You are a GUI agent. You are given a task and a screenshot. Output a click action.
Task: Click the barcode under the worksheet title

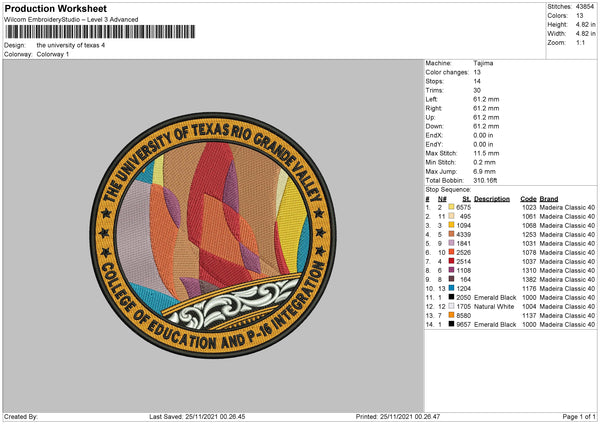point(99,32)
